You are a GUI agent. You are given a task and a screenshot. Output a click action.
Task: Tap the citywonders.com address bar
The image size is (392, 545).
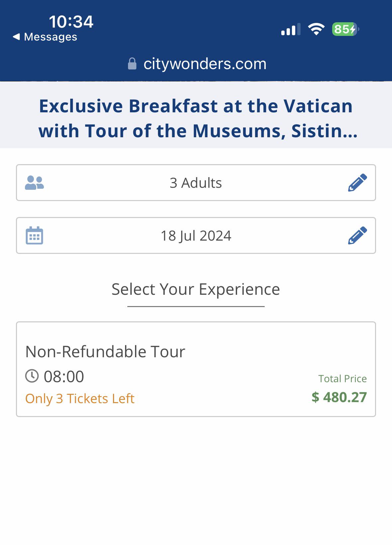[204, 64]
